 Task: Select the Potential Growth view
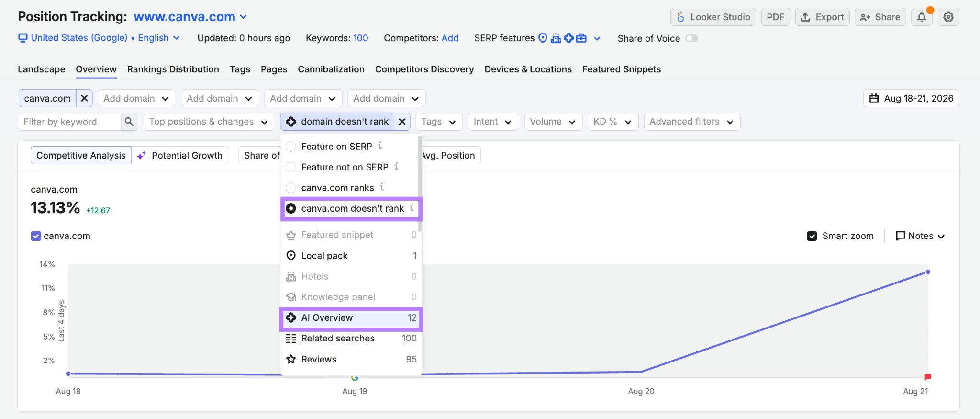point(180,155)
